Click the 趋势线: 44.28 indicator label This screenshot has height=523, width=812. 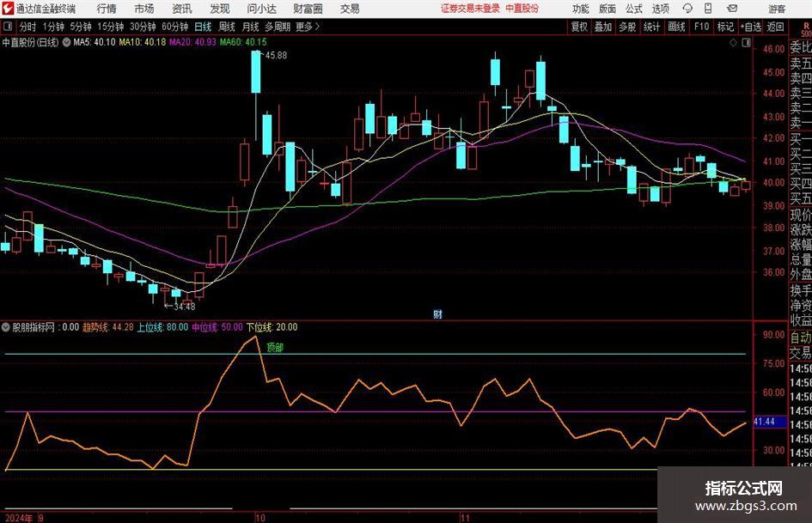(107, 327)
